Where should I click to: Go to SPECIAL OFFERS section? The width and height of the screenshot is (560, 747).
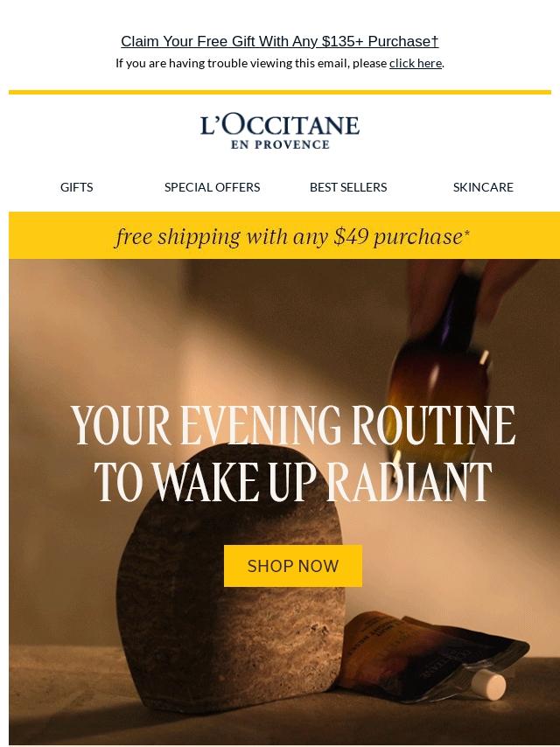click(x=212, y=187)
